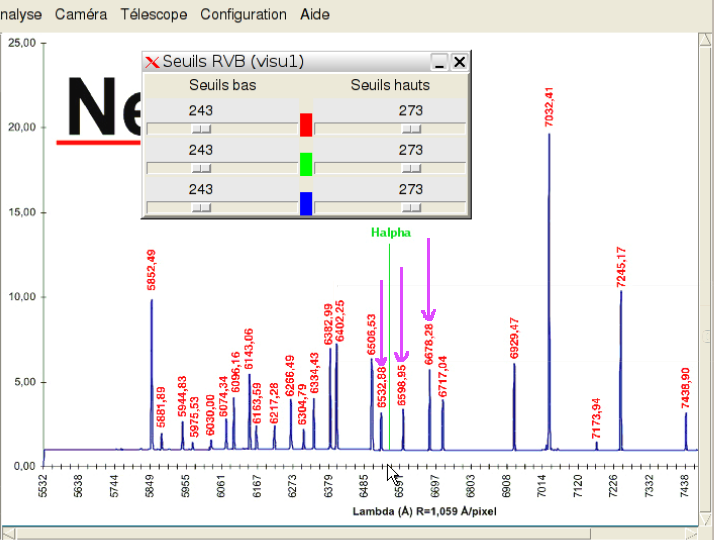Click the red X icon in Seuils RVB title bar

tap(152, 62)
